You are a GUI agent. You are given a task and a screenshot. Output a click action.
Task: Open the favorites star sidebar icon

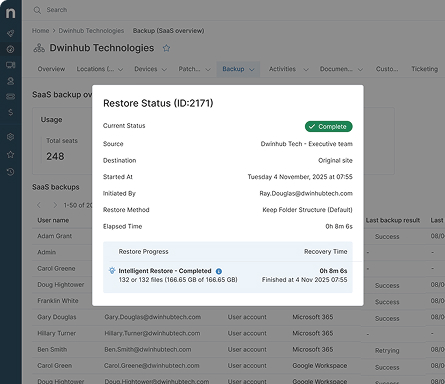pos(10,155)
